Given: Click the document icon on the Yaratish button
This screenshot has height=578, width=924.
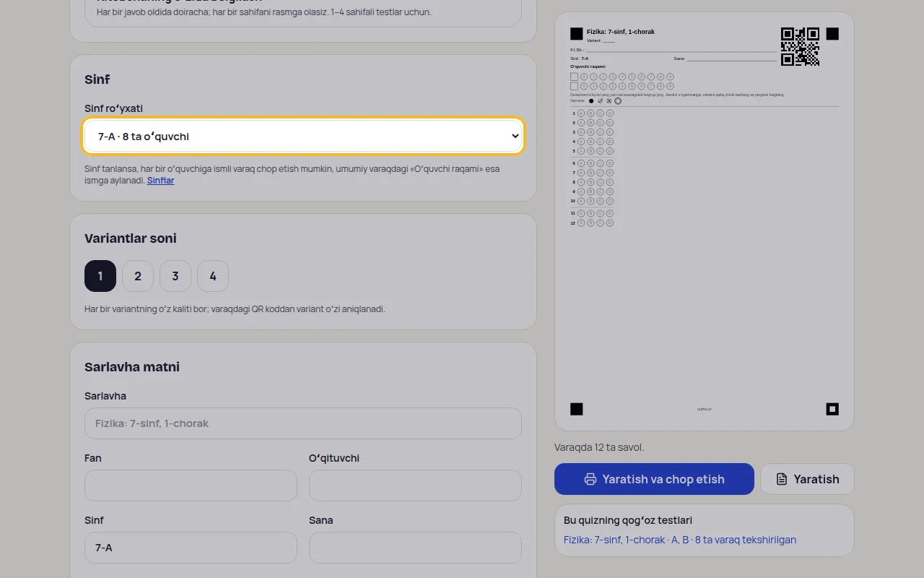Looking at the screenshot, I should (781, 479).
